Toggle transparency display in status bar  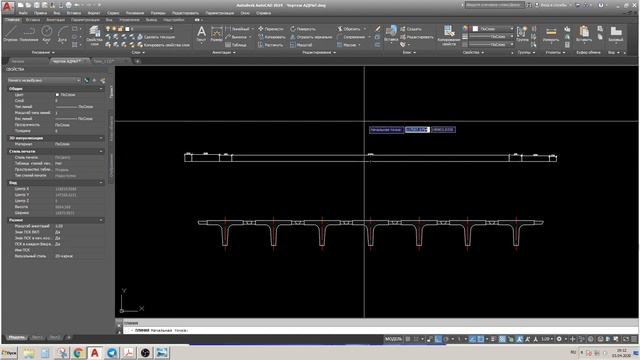point(502,339)
